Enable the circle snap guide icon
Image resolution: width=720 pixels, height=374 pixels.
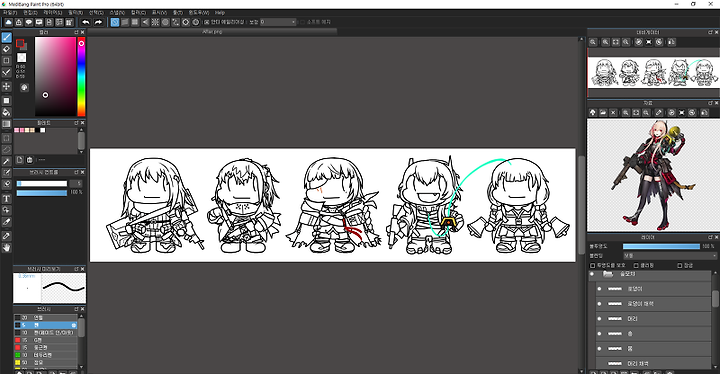tap(165, 22)
